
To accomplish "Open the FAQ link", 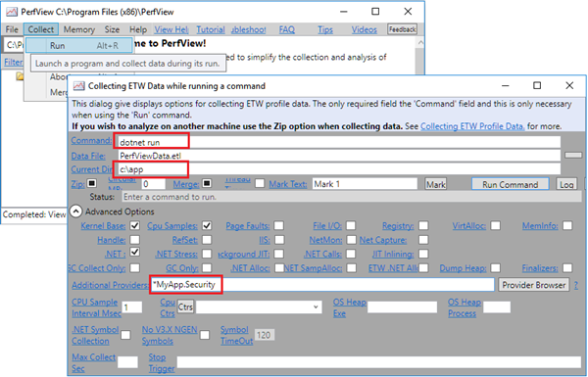I will tap(287, 29).
